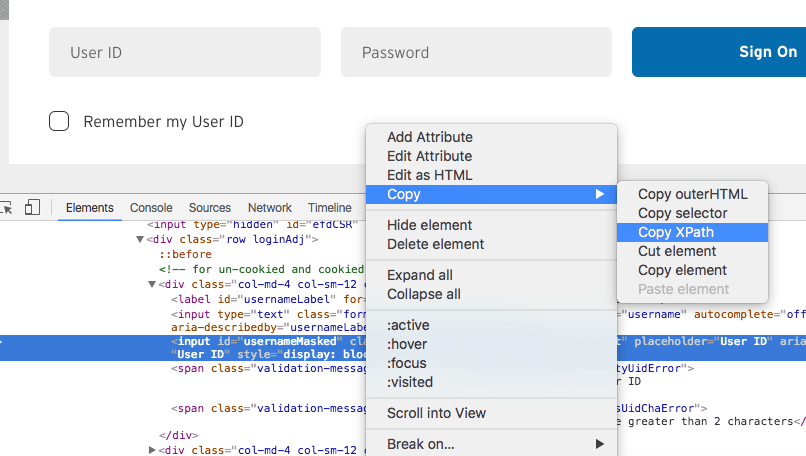Screen dimensions: 806x456
Task: Click the Password input field
Action: (476, 52)
